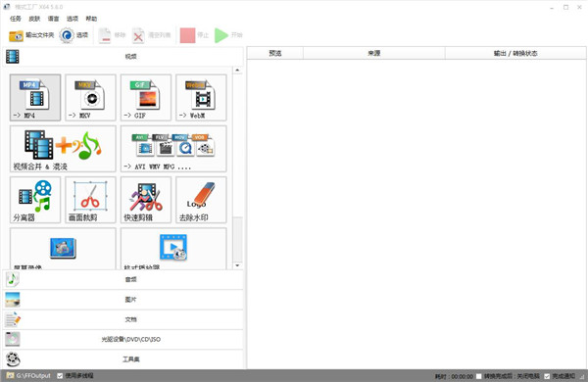Screen dimensions: 588x382
Task: Enable 转换完成后: 关闭电脑 checkbox
Action: pos(479,376)
